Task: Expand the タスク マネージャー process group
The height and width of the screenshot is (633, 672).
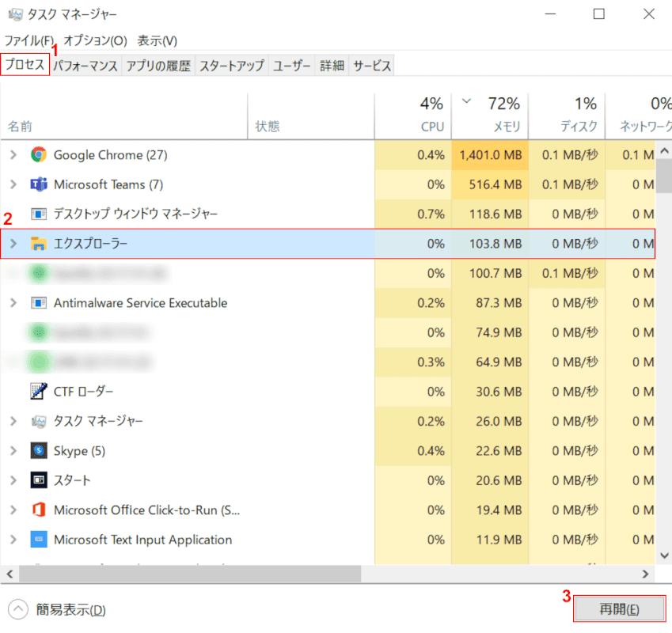Action: [13, 421]
